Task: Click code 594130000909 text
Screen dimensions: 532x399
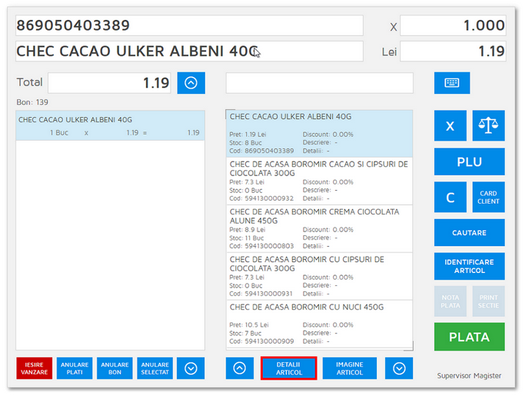Action: click(269, 341)
